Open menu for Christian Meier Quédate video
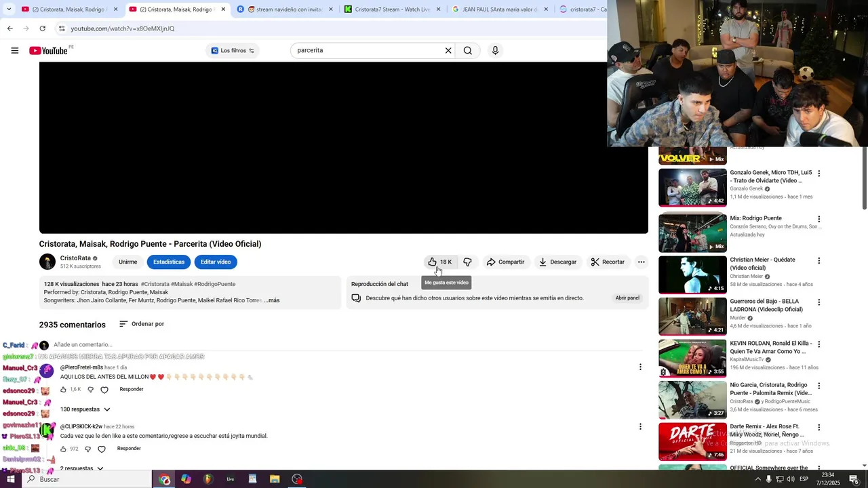The image size is (868, 488). 819,261
